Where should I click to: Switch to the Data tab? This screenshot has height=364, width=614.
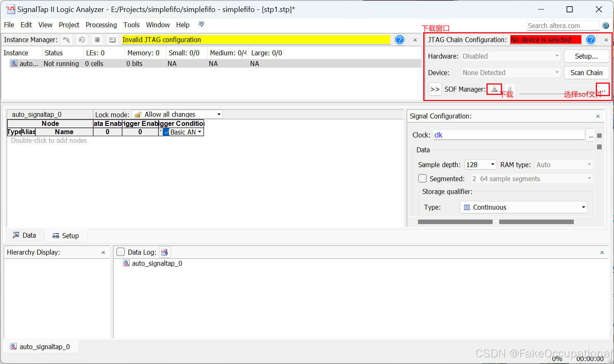coord(24,235)
